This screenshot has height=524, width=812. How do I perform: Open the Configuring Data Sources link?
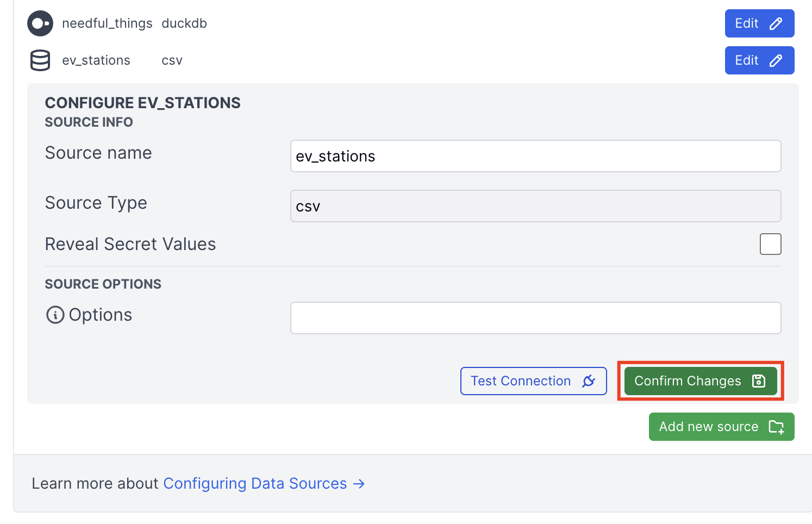255,484
